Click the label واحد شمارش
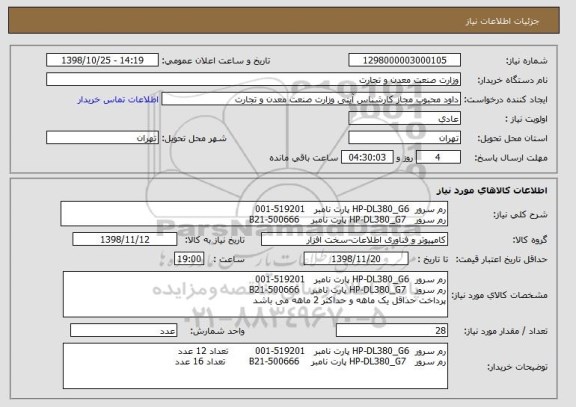 point(217,331)
